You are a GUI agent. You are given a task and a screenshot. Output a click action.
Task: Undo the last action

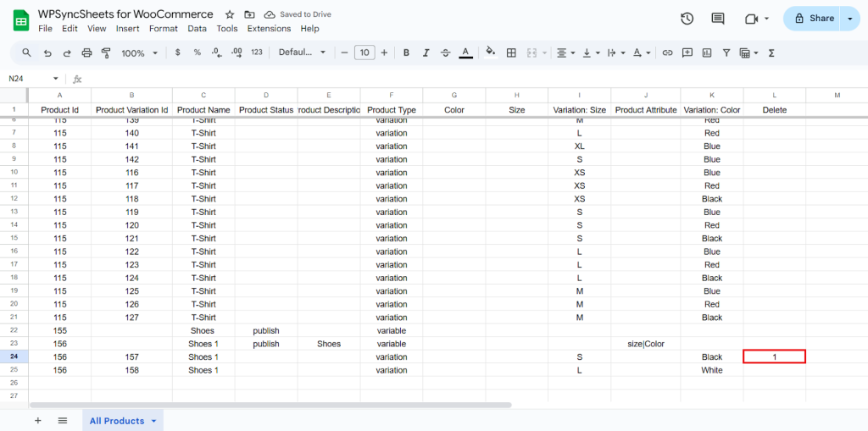point(47,53)
